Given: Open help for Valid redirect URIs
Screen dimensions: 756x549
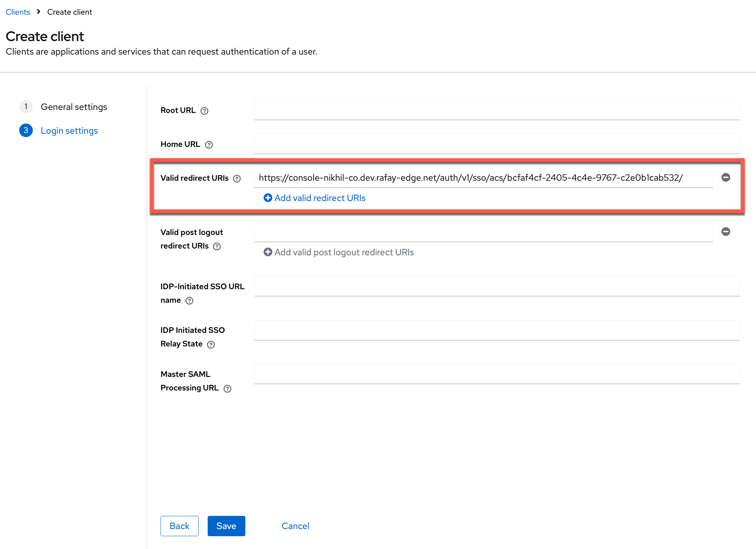Looking at the screenshot, I should tap(237, 178).
